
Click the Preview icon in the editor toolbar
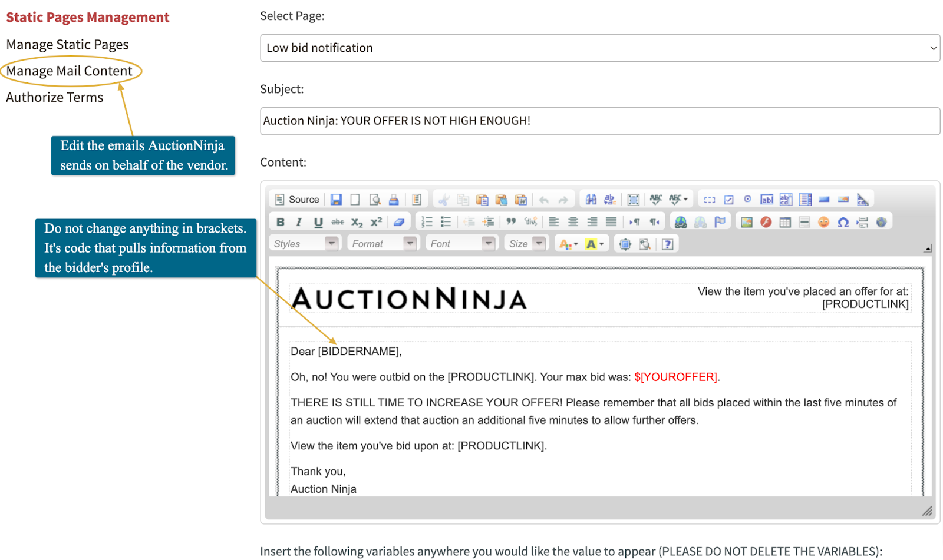[x=375, y=200]
